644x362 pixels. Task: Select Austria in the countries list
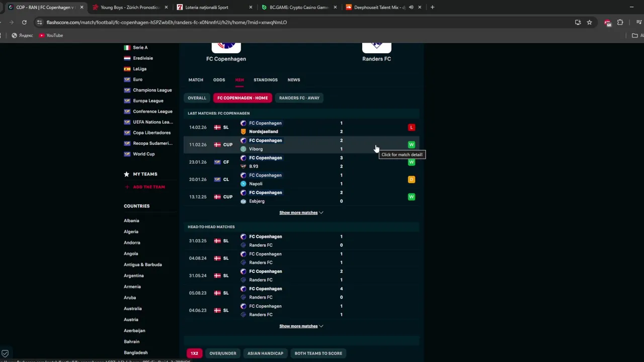[x=131, y=320]
